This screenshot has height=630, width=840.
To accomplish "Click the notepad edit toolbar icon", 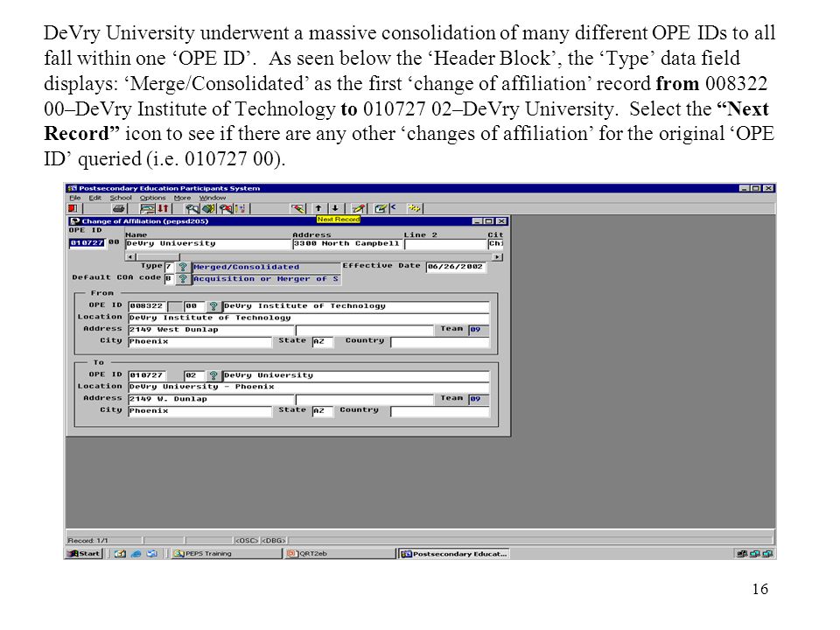I will [x=381, y=208].
